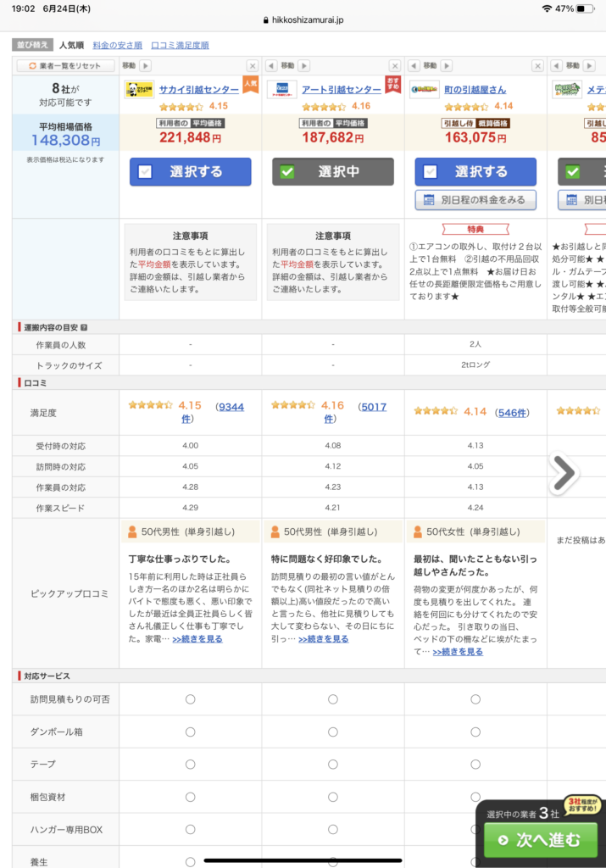Tap the home indicator bar

pyautogui.click(x=303, y=860)
